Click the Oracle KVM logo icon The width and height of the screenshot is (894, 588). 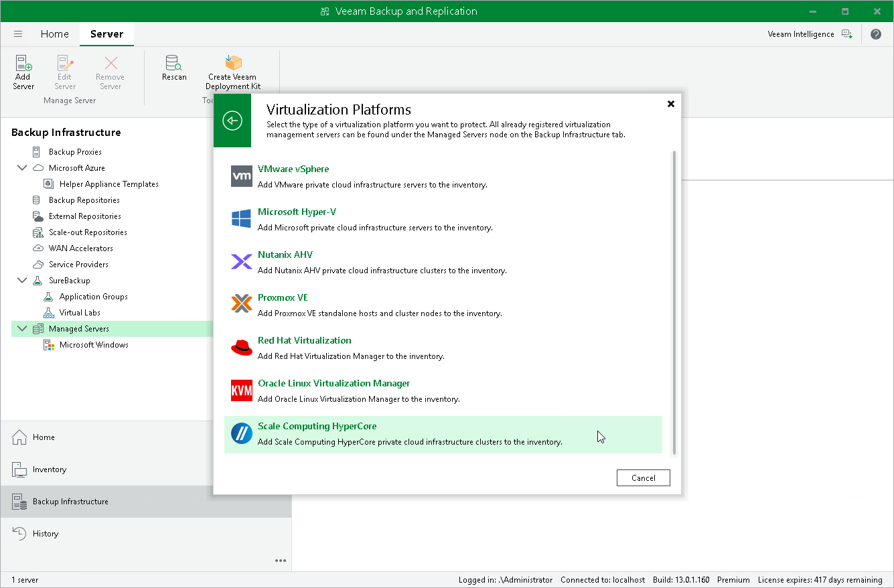242,390
